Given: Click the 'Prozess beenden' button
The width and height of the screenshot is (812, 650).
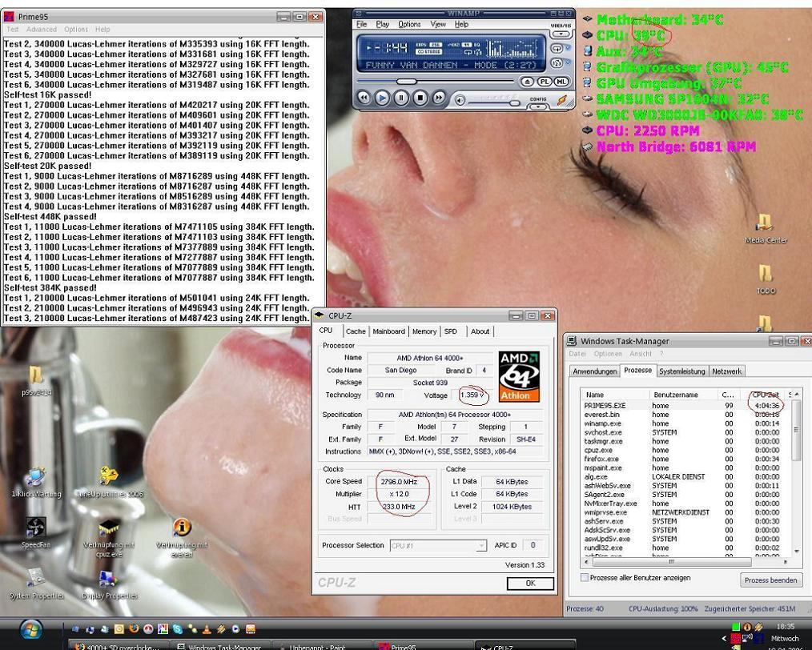Looking at the screenshot, I should tap(770, 580).
